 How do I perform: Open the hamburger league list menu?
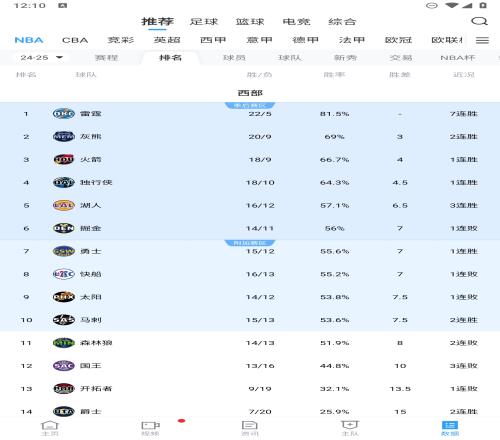point(482,40)
